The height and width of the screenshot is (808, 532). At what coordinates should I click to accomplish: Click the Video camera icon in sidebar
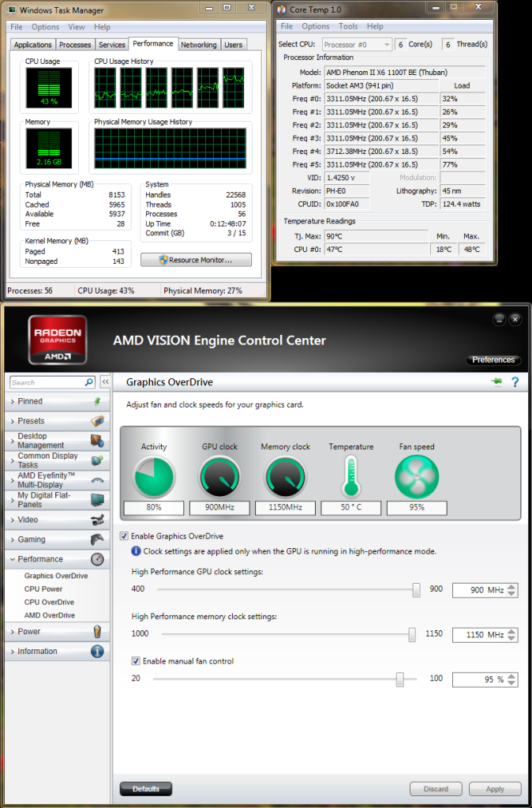pyautogui.click(x=97, y=520)
